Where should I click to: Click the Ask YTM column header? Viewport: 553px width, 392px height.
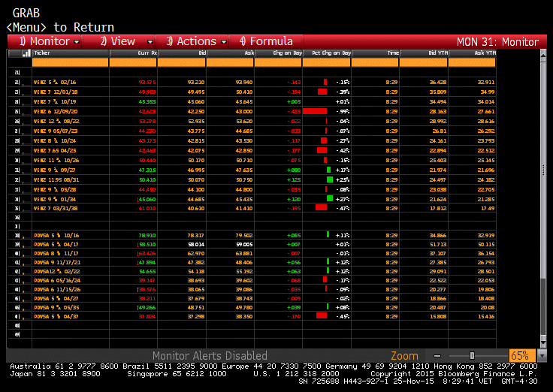[x=473, y=53]
